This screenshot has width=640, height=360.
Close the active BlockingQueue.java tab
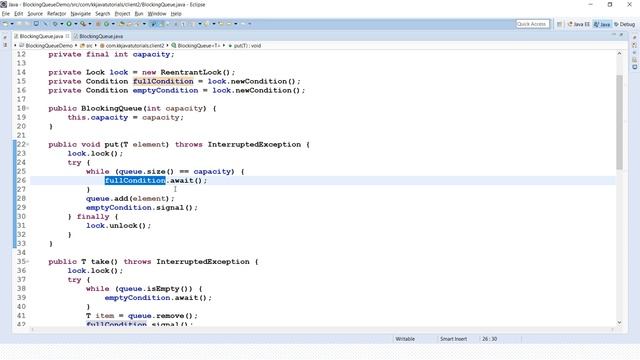68,36
